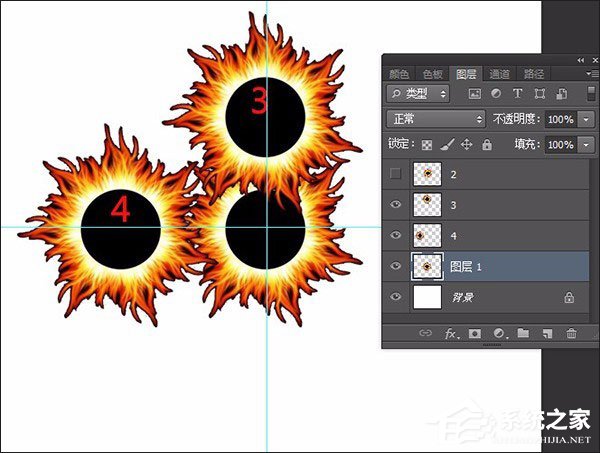
Task: Select 图层 1 thumbnail
Action: [x=427, y=266]
